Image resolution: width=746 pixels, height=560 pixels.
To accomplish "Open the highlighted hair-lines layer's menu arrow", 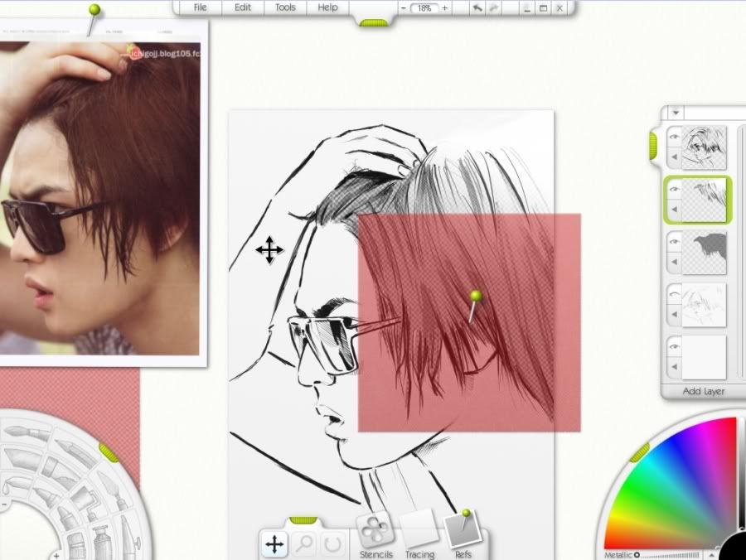I will point(674,209).
